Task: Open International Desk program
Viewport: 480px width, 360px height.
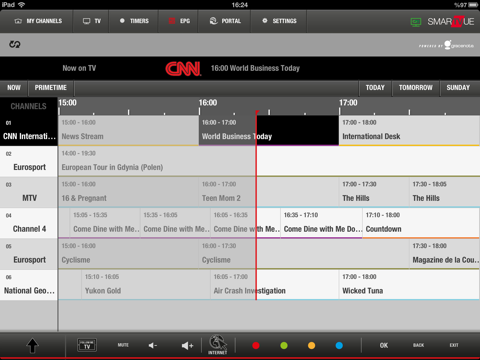Action: pos(410,131)
